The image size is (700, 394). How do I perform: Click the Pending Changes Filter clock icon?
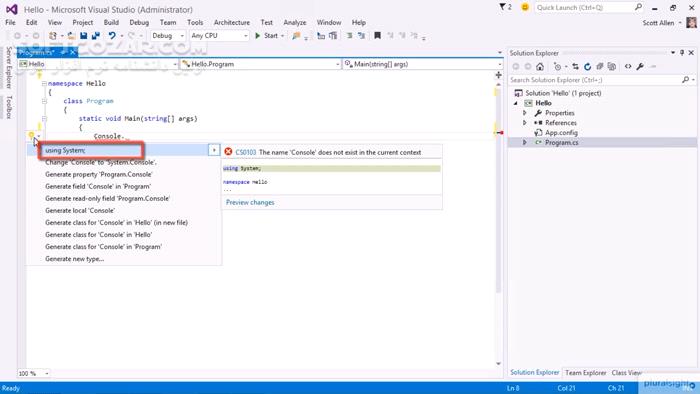pyautogui.click(x=557, y=66)
